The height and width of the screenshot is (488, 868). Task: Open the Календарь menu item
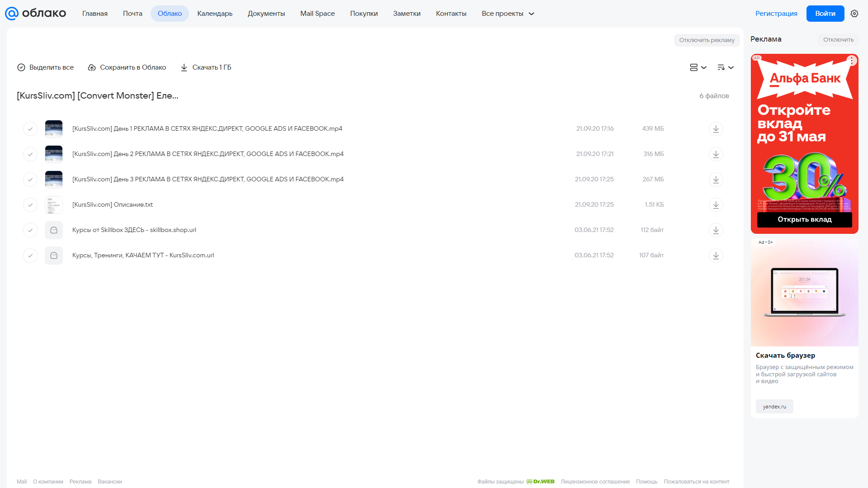click(215, 14)
